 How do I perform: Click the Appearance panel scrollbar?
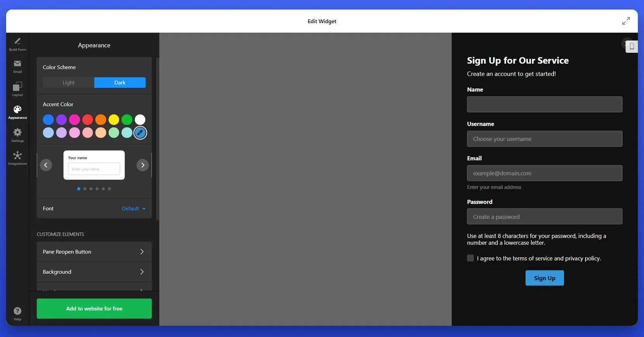(x=158, y=139)
